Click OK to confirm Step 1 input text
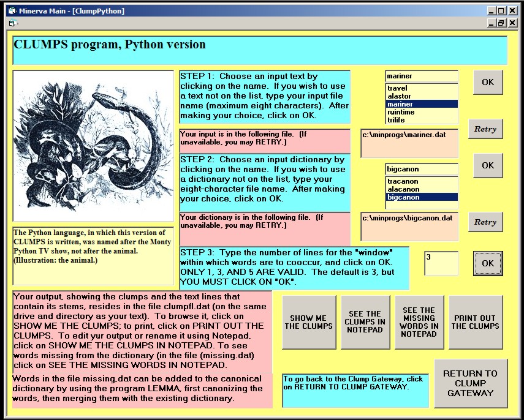 pyautogui.click(x=487, y=82)
